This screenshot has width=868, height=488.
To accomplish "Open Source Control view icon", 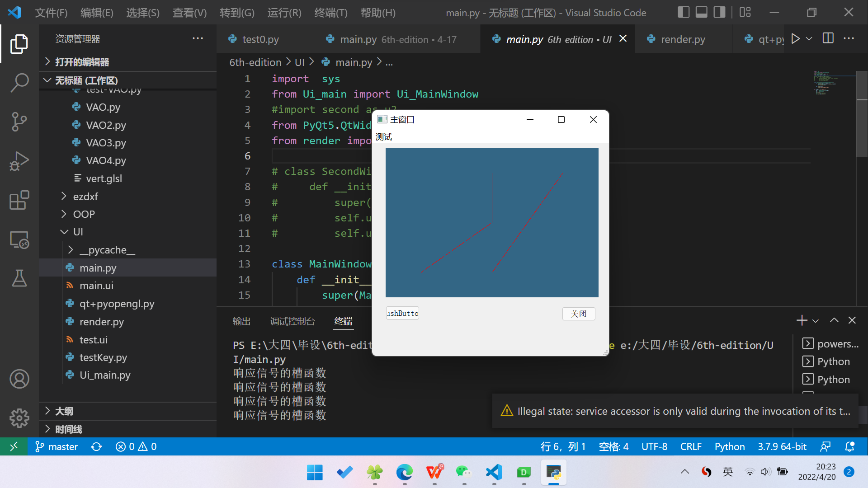I will 19,122.
